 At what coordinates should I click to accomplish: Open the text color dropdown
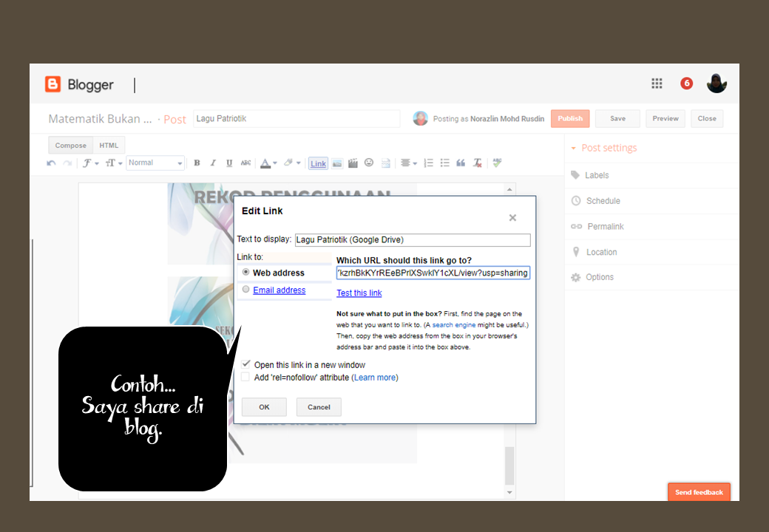[268, 163]
